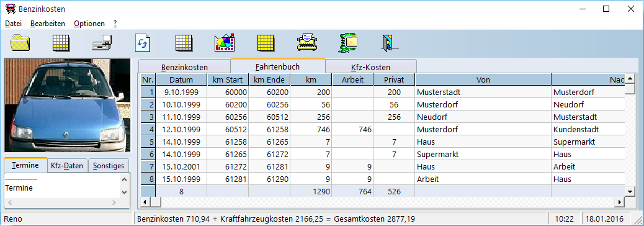
Task: Click the Termine list scroll up arrow
Action: tap(125, 179)
